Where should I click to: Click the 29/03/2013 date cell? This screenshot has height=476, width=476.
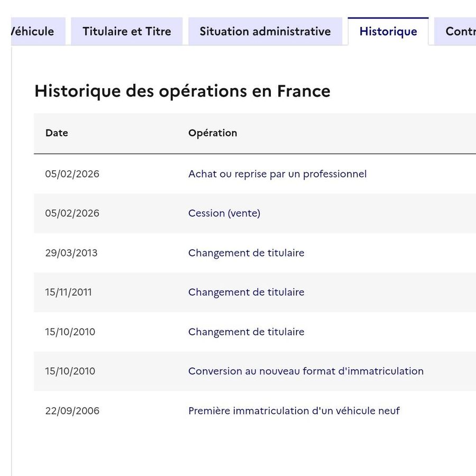pyautogui.click(x=71, y=253)
